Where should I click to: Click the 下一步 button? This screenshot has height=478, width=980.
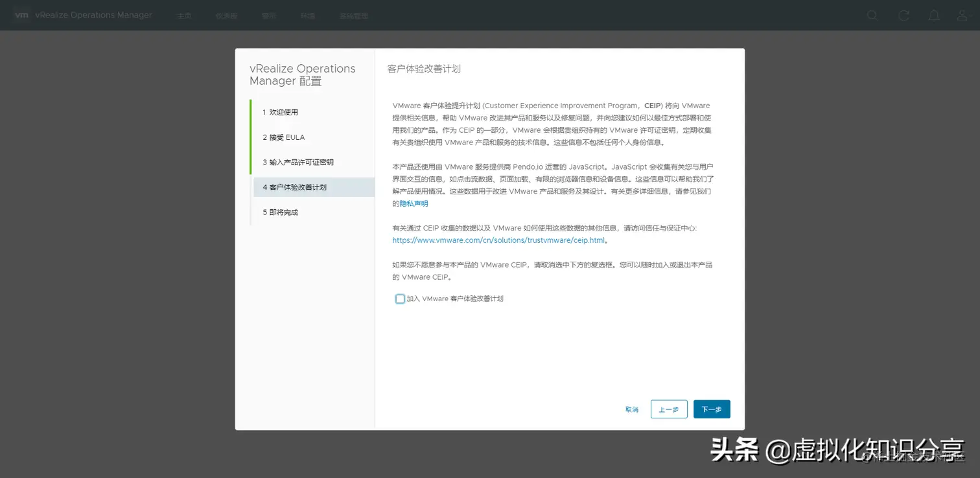(712, 409)
